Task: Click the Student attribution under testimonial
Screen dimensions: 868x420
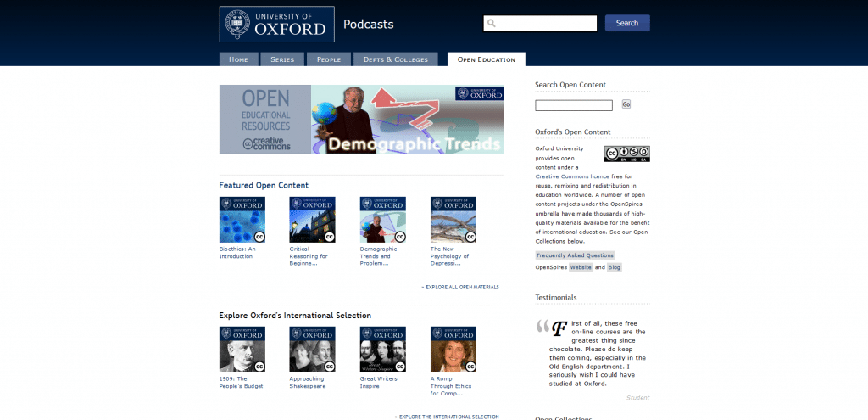Action: (x=637, y=397)
